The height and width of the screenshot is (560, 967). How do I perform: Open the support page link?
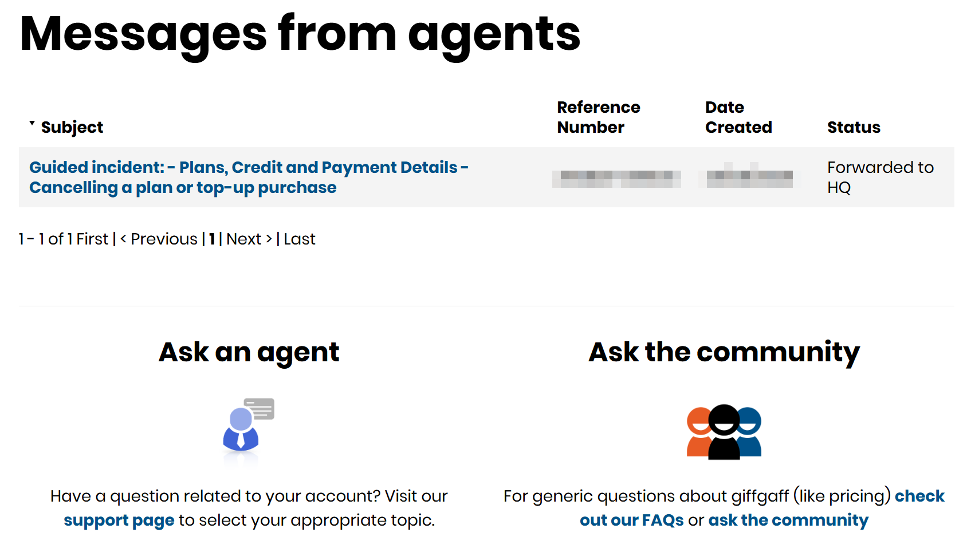tap(119, 520)
